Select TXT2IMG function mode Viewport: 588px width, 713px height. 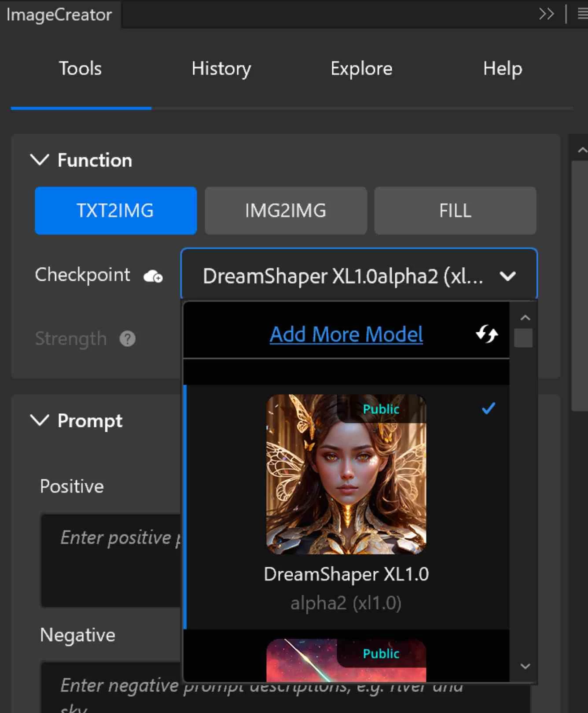tap(116, 211)
